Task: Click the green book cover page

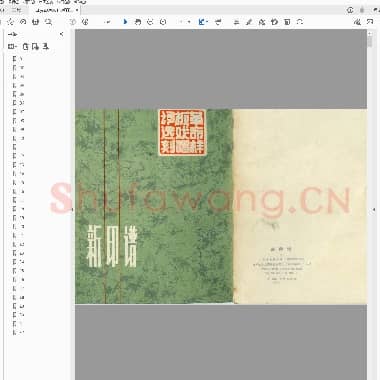Action: coord(154,206)
